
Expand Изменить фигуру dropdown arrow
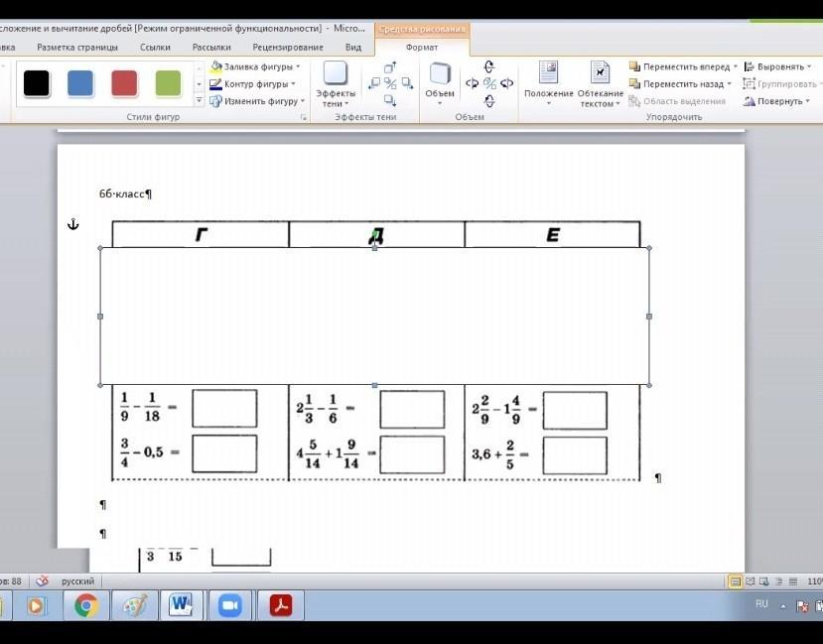coord(303,101)
